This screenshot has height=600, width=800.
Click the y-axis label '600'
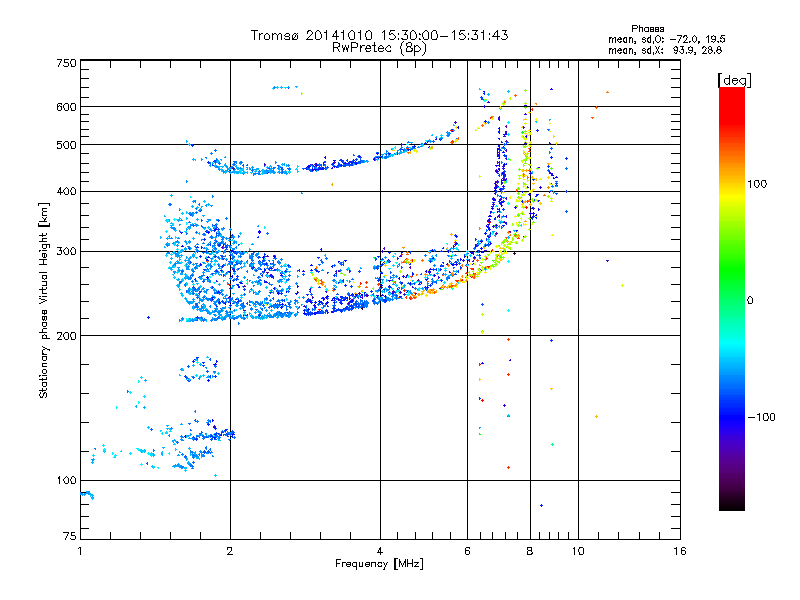point(66,107)
